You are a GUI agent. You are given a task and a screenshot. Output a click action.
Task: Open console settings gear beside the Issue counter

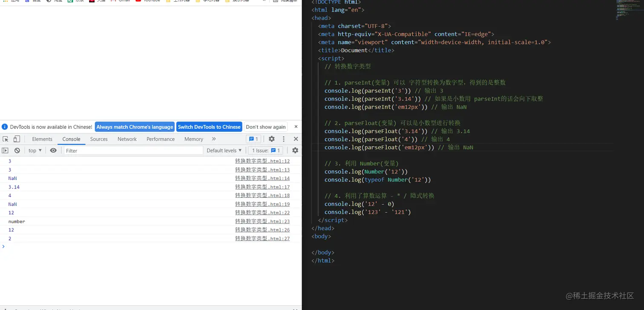coord(295,151)
